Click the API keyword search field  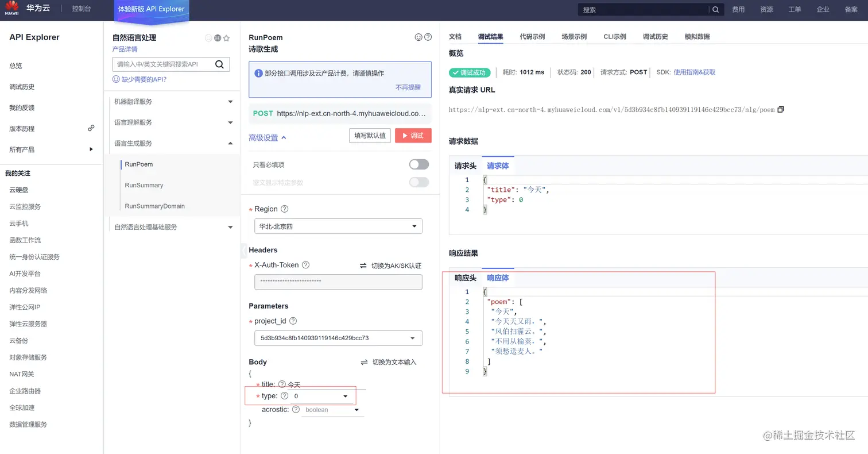coord(163,64)
